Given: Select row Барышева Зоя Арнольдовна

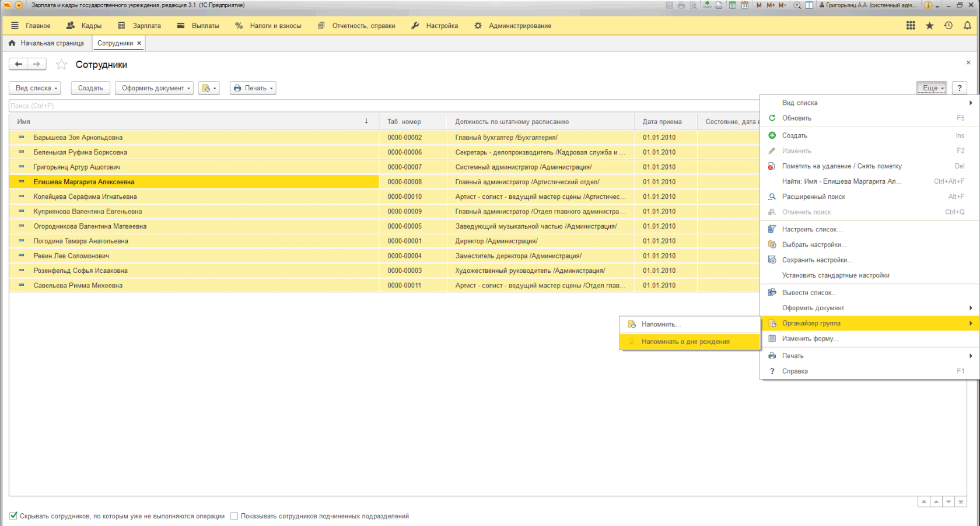Looking at the screenshot, I should tap(384, 138).
